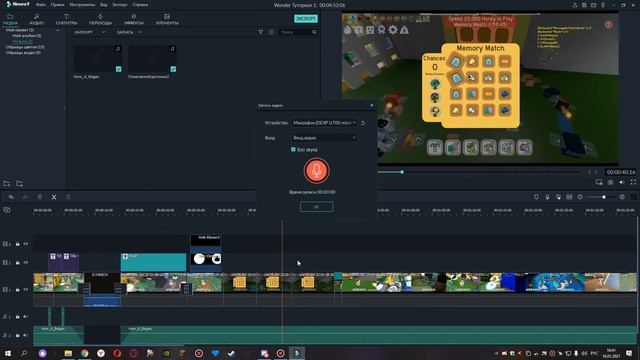The width and height of the screenshot is (640, 360).
Task: Open File Explorer from the taskbar
Action: tap(68, 353)
